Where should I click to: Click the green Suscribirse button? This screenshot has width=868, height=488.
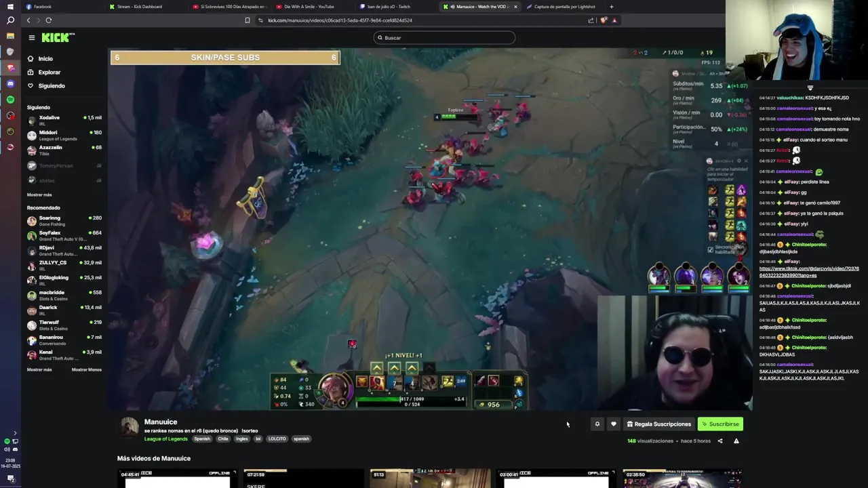click(x=720, y=424)
